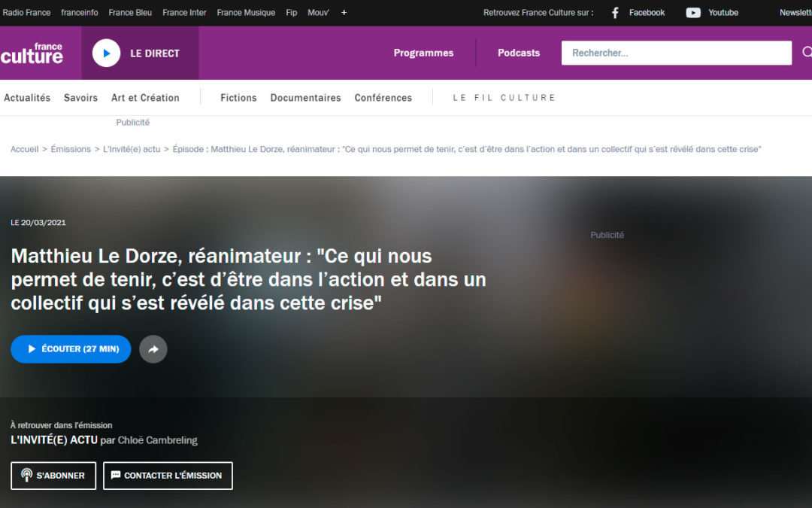812x508 pixels.
Task: Click the France Culture logo
Action: (32, 53)
